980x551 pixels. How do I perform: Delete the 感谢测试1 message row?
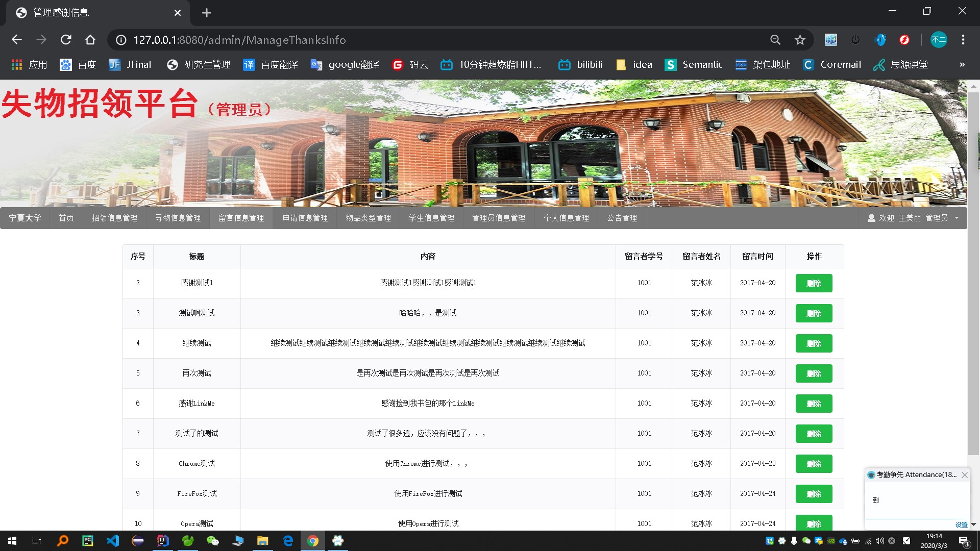(814, 283)
